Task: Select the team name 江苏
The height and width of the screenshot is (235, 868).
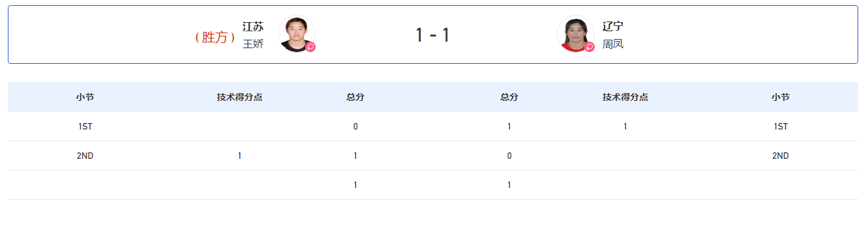Action: pyautogui.click(x=253, y=27)
